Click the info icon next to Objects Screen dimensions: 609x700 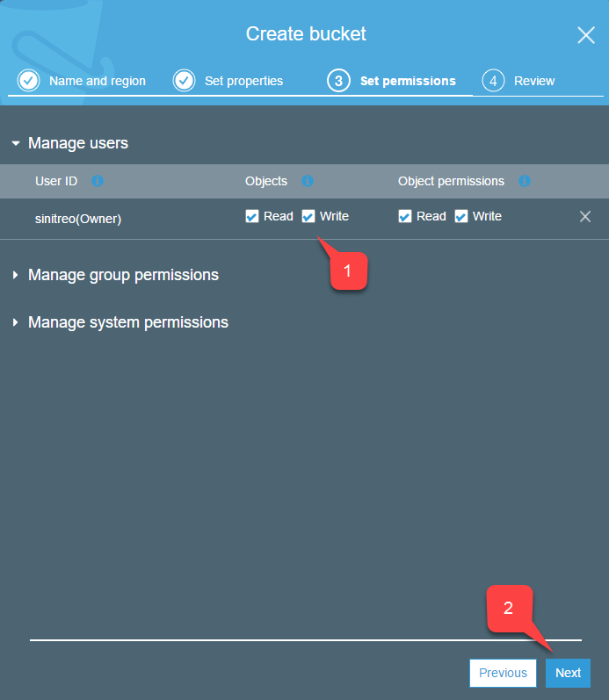[x=308, y=181]
